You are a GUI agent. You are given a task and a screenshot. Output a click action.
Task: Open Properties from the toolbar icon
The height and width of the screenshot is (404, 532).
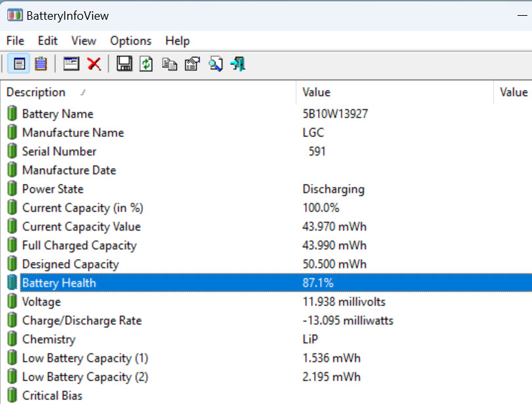pos(192,64)
